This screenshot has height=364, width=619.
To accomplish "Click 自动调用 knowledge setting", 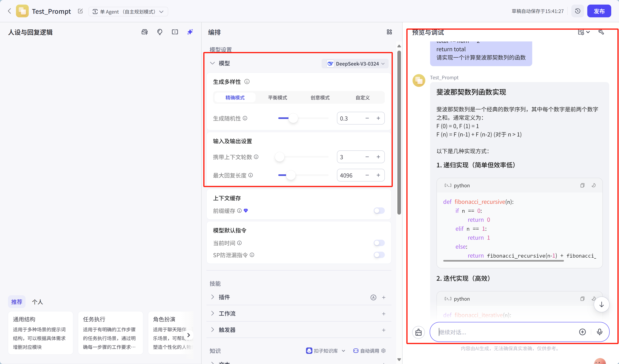I will coord(366,351).
